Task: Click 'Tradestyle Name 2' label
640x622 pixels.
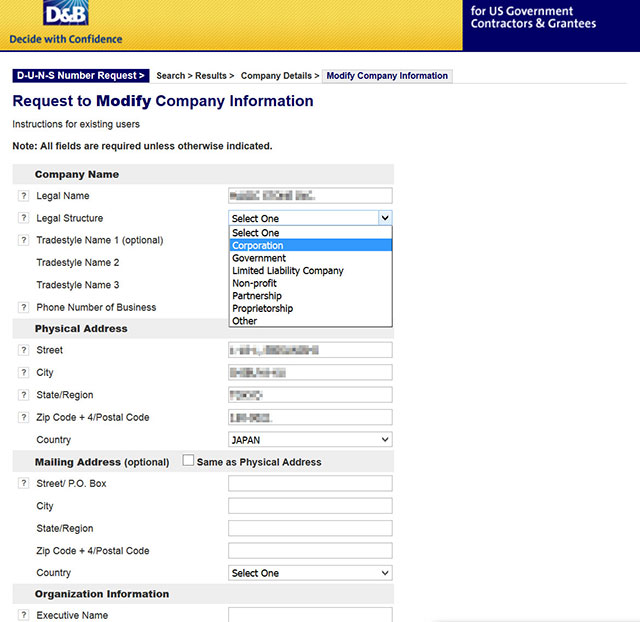Action: pos(78,262)
